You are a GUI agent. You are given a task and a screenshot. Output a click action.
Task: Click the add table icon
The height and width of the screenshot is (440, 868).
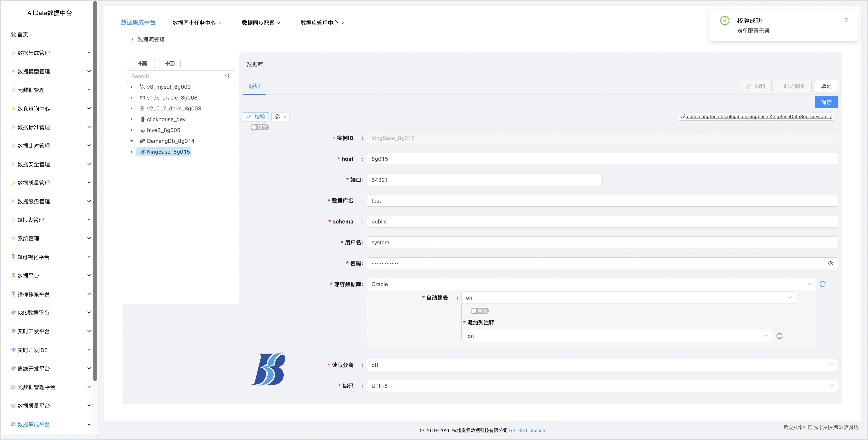tap(170, 63)
